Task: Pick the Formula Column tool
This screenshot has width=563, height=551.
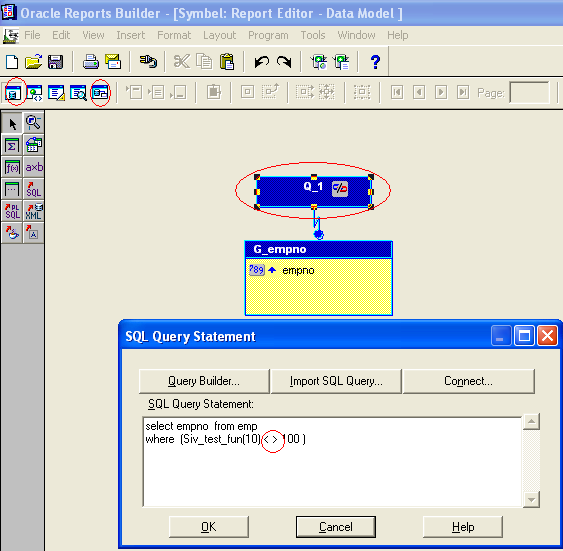Action: pos(12,167)
